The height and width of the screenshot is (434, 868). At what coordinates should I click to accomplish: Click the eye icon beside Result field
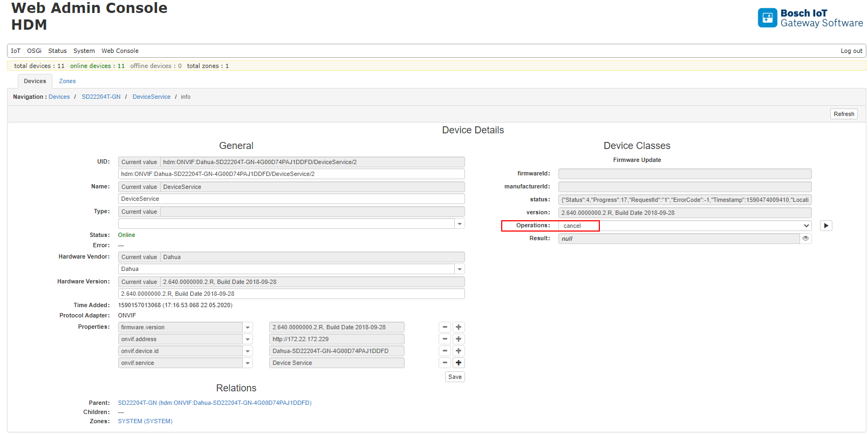(805, 239)
